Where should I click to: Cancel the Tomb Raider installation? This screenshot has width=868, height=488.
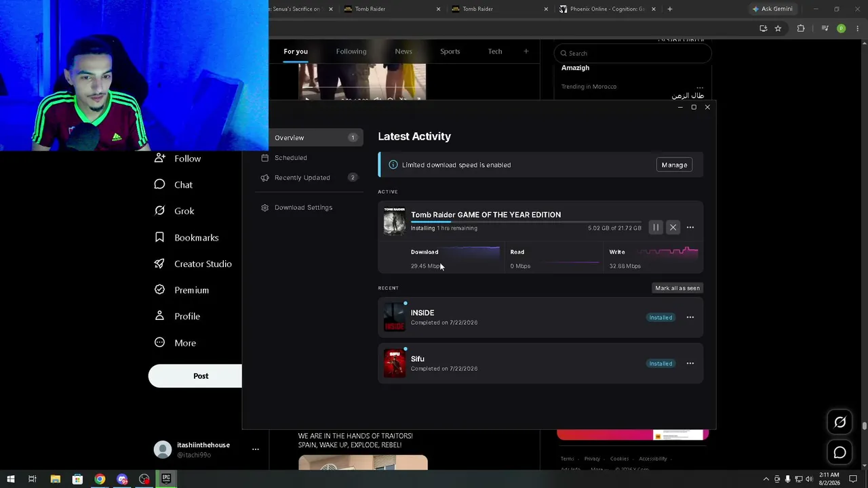pyautogui.click(x=673, y=228)
